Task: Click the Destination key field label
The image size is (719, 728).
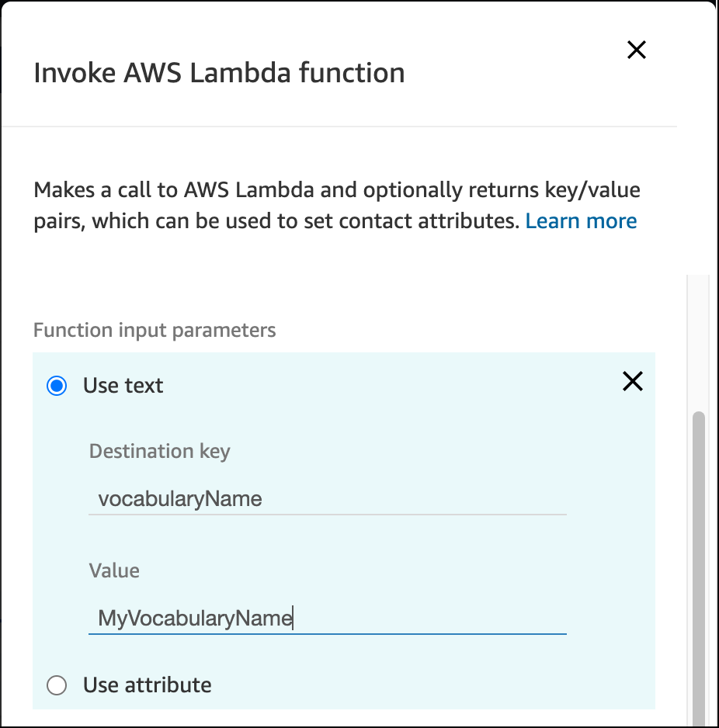Action: point(159,451)
